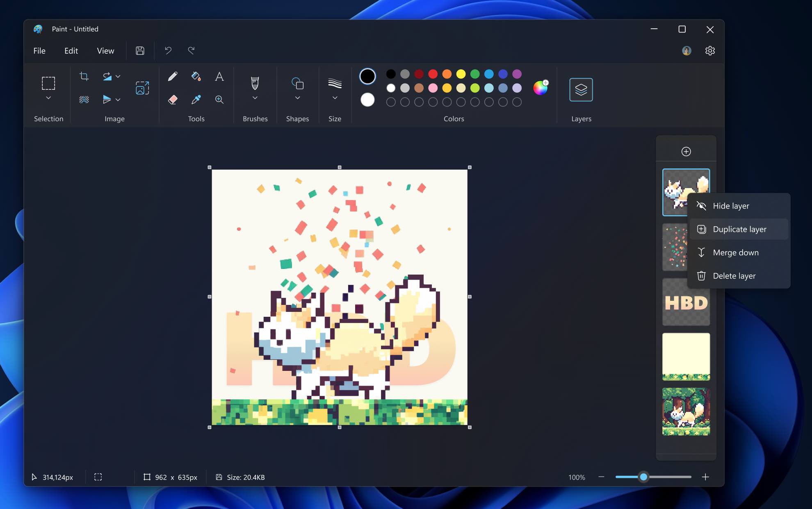Select the Eraser tool

pyautogui.click(x=173, y=99)
